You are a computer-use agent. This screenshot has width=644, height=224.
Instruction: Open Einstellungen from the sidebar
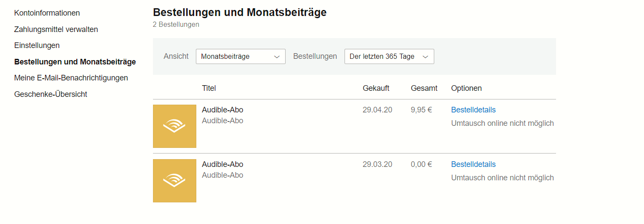[x=37, y=45]
